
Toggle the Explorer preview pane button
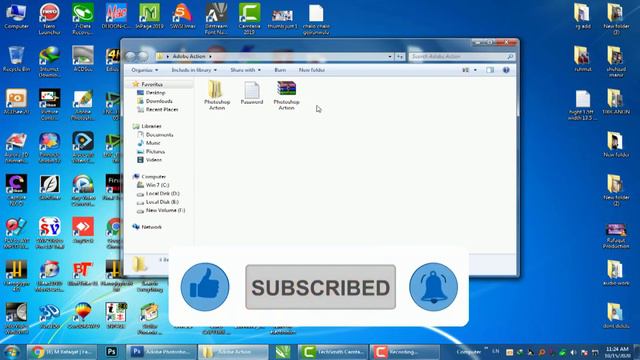click(x=490, y=70)
